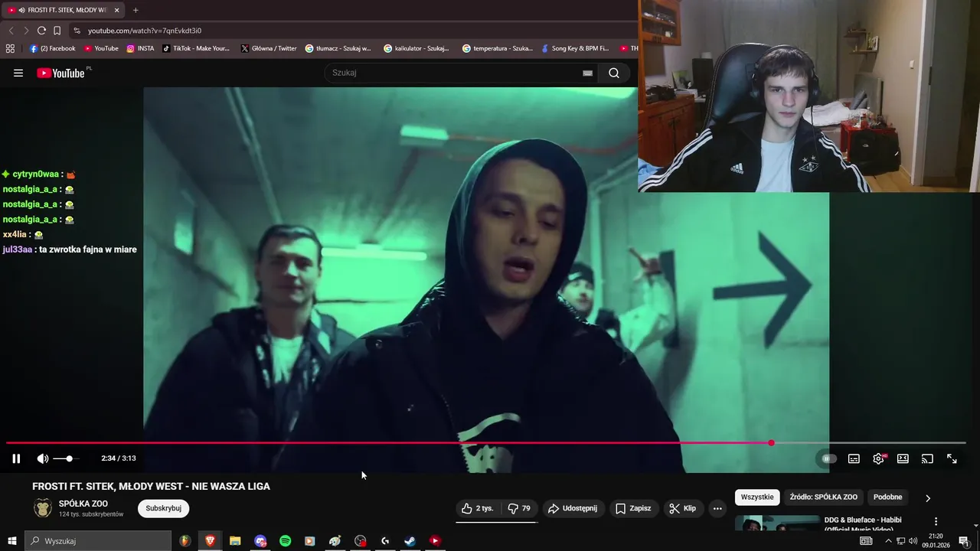Exit fullscreen with the arrows icon
Image resolution: width=980 pixels, height=551 pixels.
point(952,458)
